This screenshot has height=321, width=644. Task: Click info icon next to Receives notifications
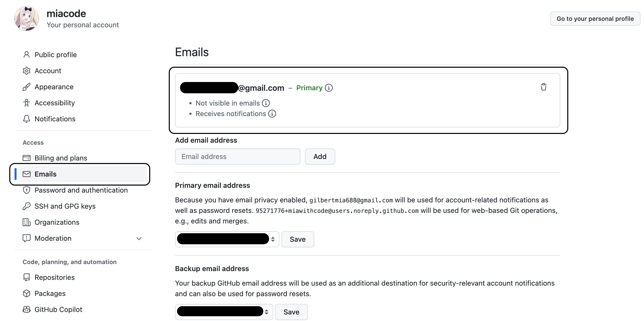pyautogui.click(x=272, y=114)
